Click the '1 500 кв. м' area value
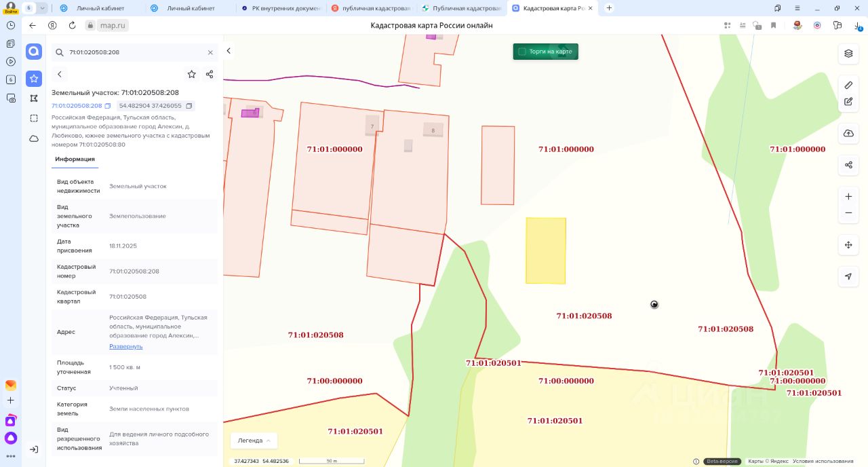868x467 pixels. tap(125, 367)
